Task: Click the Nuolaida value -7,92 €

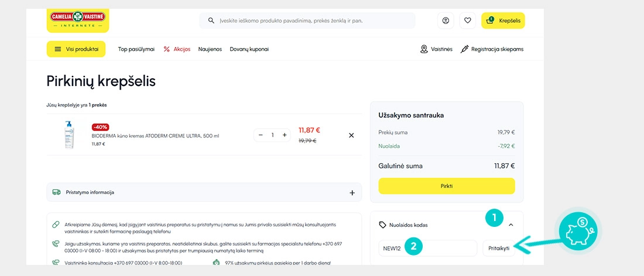Action: pyautogui.click(x=506, y=146)
